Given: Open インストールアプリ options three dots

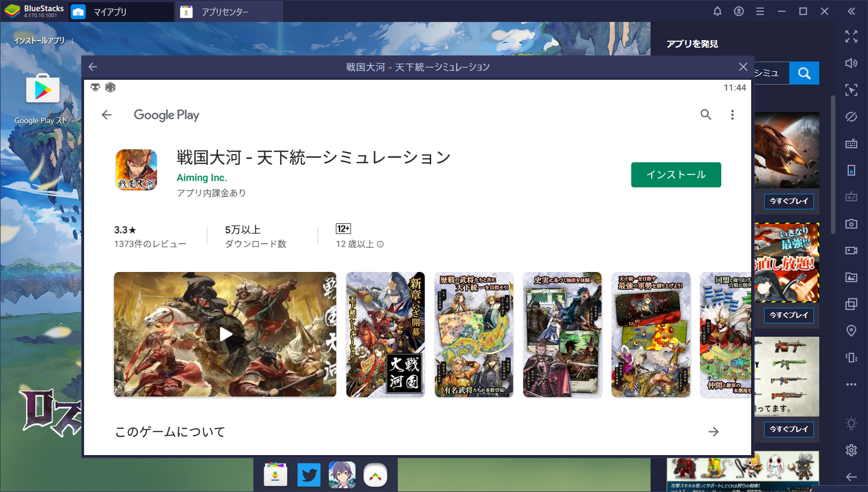Looking at the screenshot, I should [72, 41].
